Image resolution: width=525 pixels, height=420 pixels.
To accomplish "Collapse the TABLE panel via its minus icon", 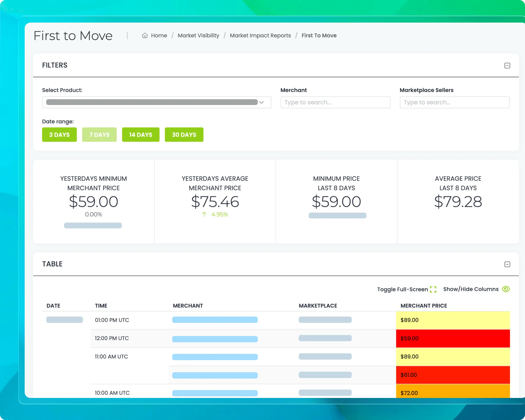I will click(x=507, y=264).
